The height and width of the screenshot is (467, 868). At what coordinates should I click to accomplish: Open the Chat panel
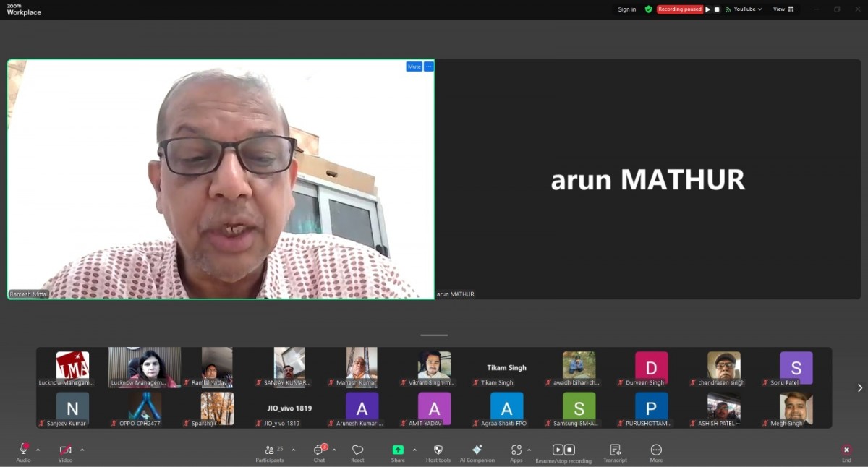tap(319, 450)
